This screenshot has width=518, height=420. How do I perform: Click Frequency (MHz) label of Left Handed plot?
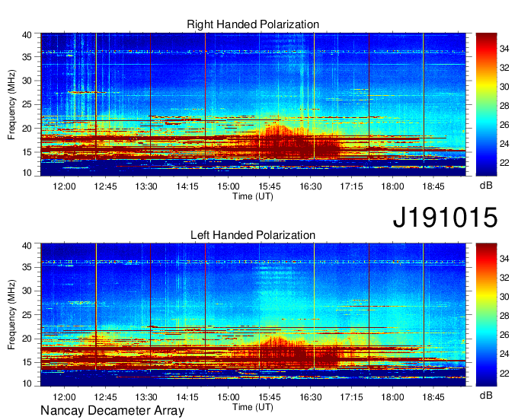11,315
